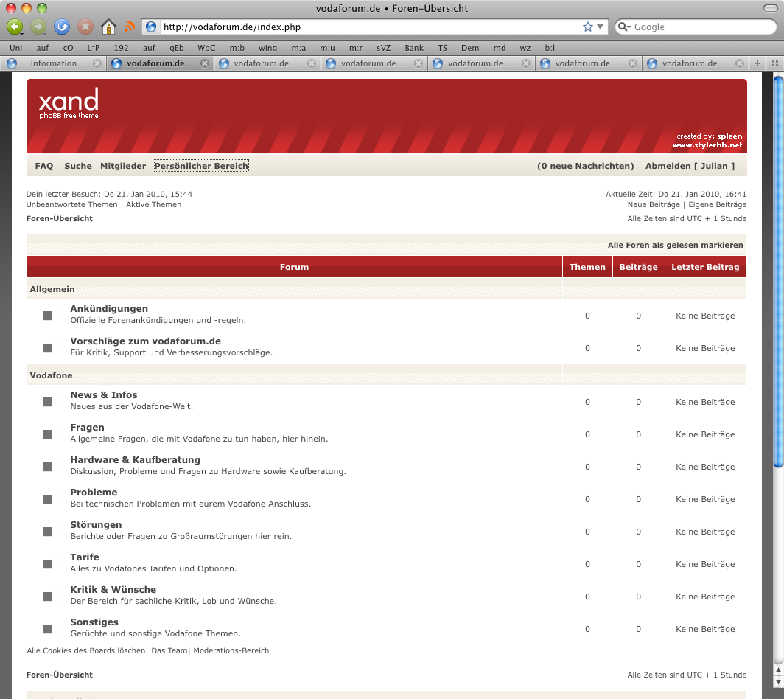Click the browser back arrow button

tap(14, 27)
